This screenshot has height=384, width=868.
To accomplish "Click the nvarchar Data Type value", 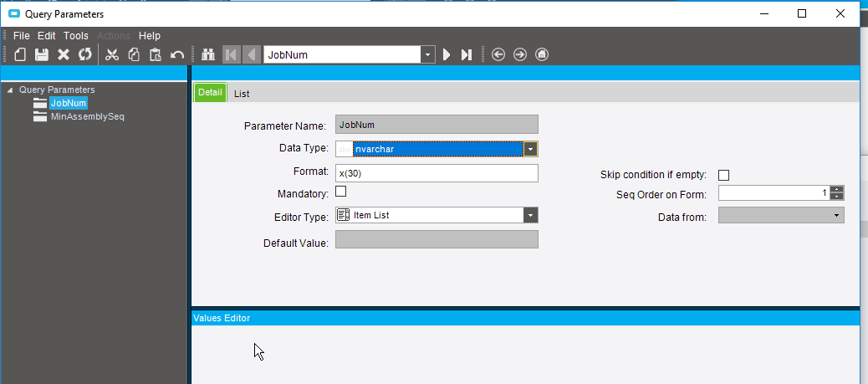I will 438,149.
